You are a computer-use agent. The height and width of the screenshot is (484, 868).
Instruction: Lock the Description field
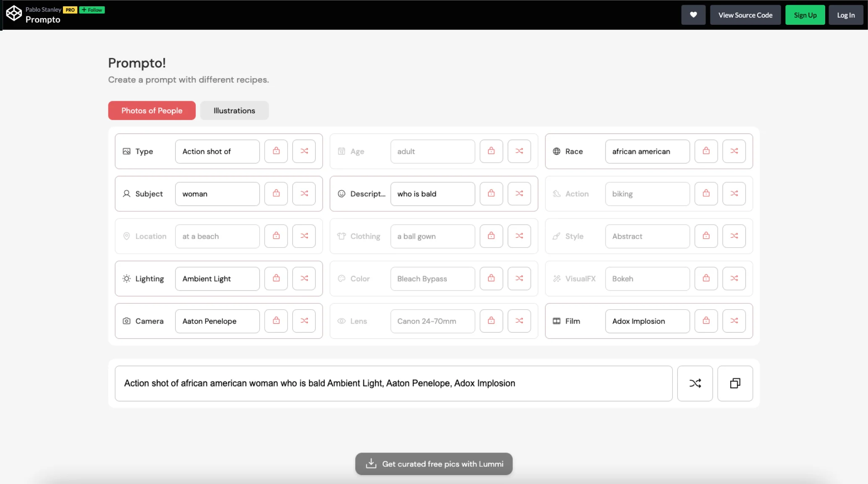(491, 194)
